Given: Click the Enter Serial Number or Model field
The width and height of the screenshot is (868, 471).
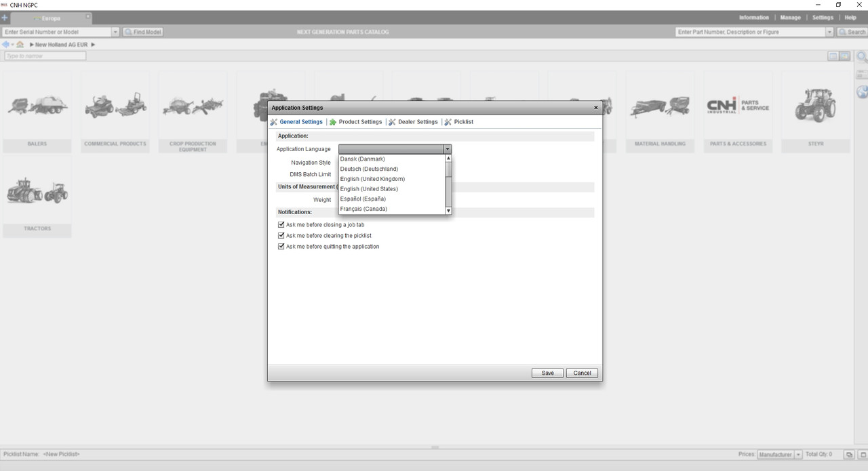Looking at the screenshot, I should click(x=56, y=32).
